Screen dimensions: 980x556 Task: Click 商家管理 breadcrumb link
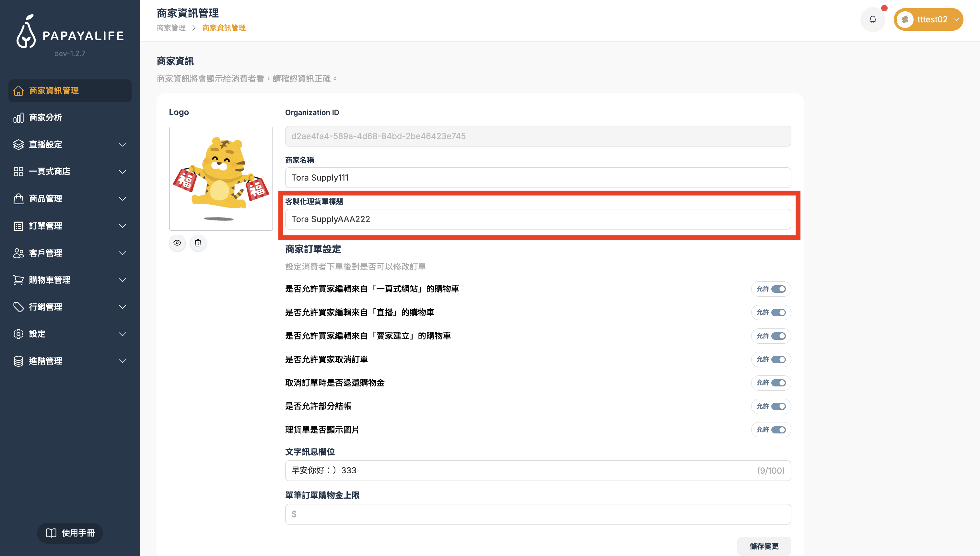click(x=171, y=28)
